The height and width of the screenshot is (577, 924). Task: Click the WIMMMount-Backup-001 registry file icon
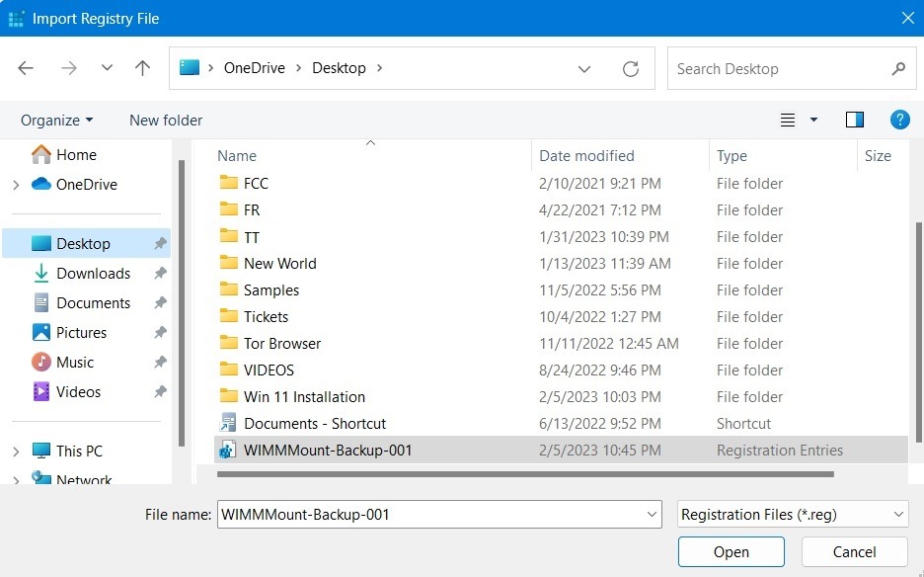point(229,450)
